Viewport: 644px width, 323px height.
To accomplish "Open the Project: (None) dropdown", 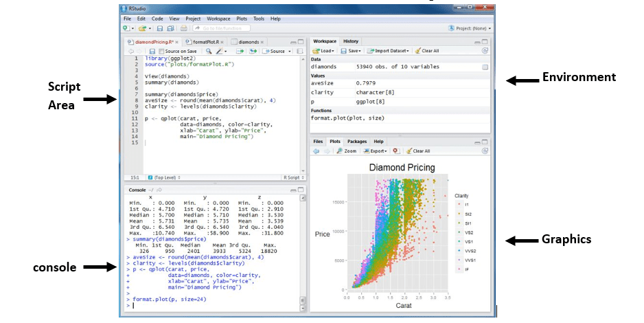I will 470,28.
